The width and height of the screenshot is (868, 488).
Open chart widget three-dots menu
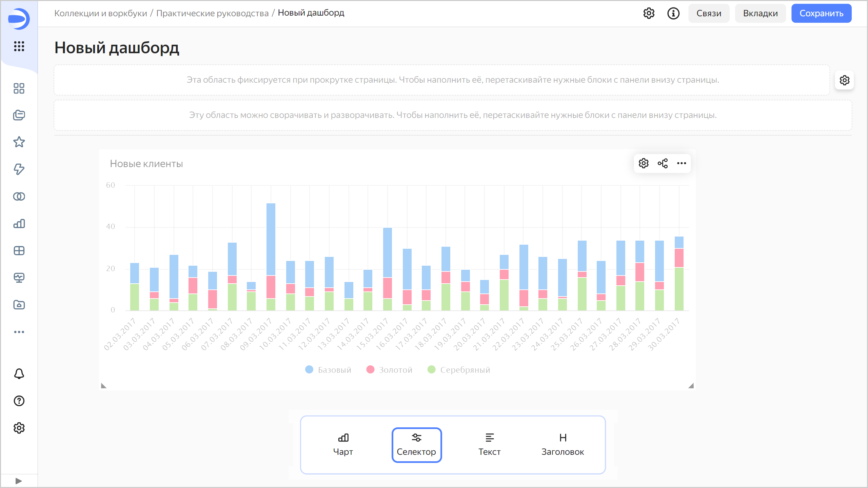[x=682, y=163]
